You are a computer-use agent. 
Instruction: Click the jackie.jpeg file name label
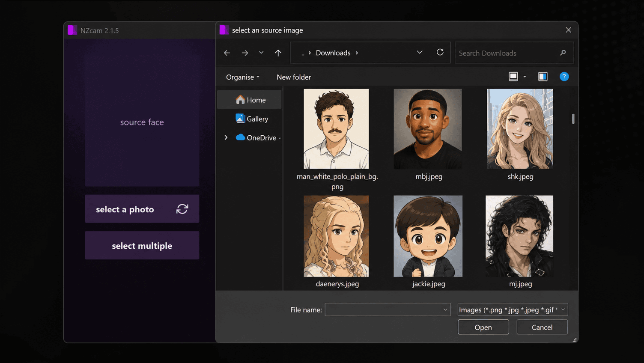click(x=429, y=284)
